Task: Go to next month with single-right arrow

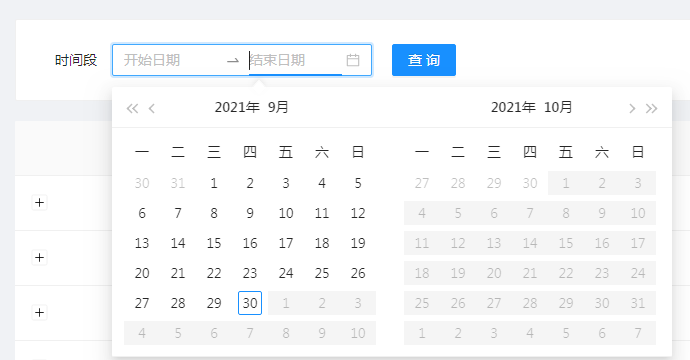Action: [x=632, y=108]
